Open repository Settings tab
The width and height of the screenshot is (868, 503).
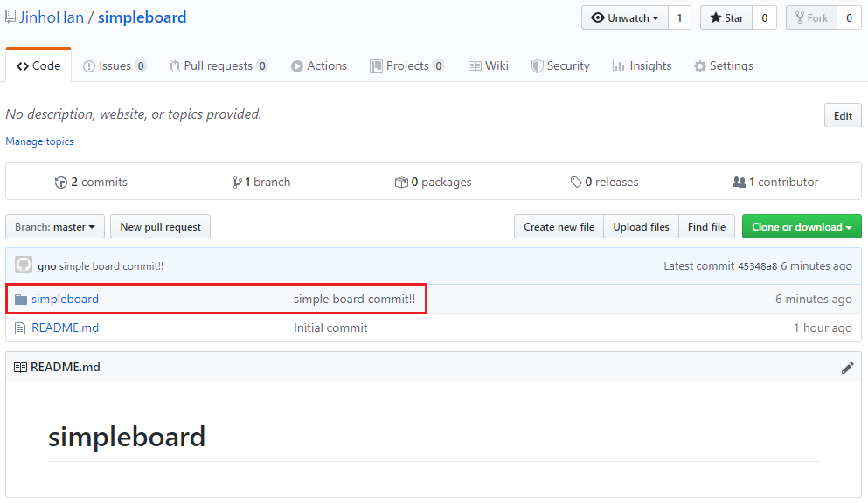[x=724, y=65]
